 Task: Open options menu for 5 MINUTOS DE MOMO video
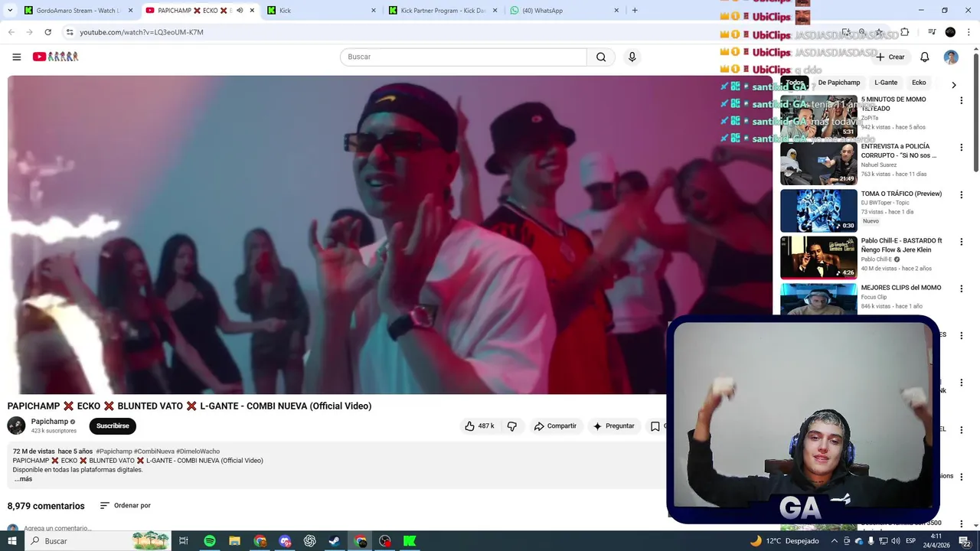[x=962, y=101]
